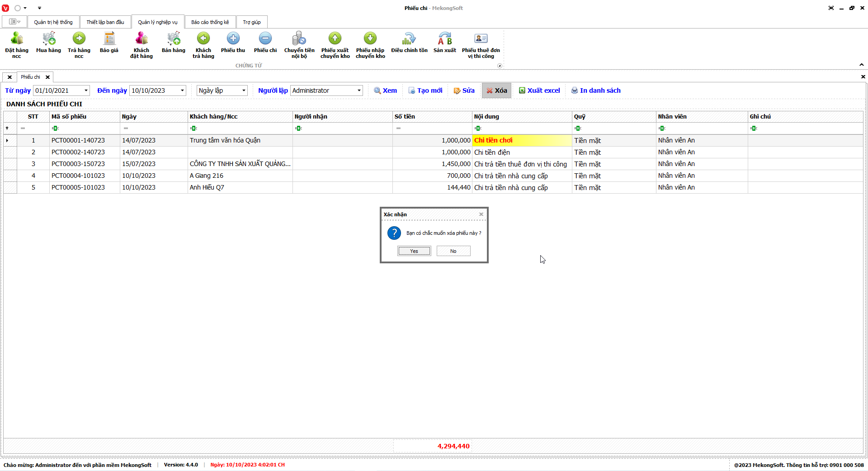Select row PCT00004-101023
The height and width of the screenshot is (471, 868).
[433, 176]
